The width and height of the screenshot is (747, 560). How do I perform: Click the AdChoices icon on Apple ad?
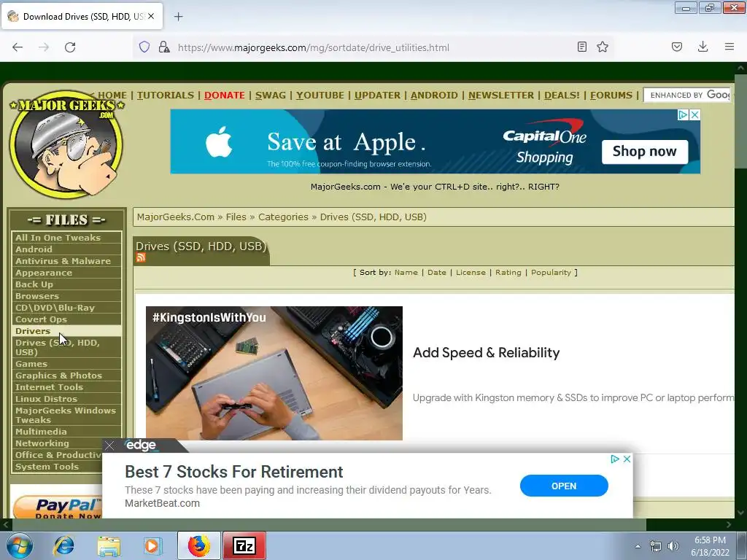tap(683, 114)
